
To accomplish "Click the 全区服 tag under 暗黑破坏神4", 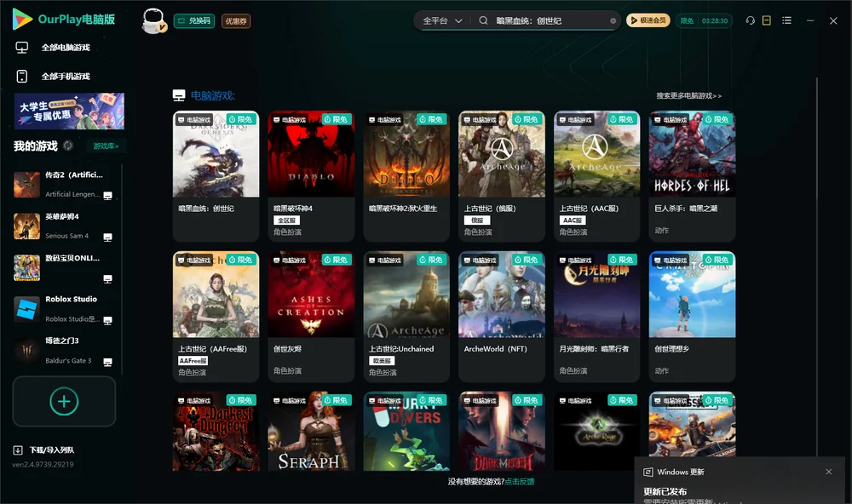I will click(x=287, y=220).
